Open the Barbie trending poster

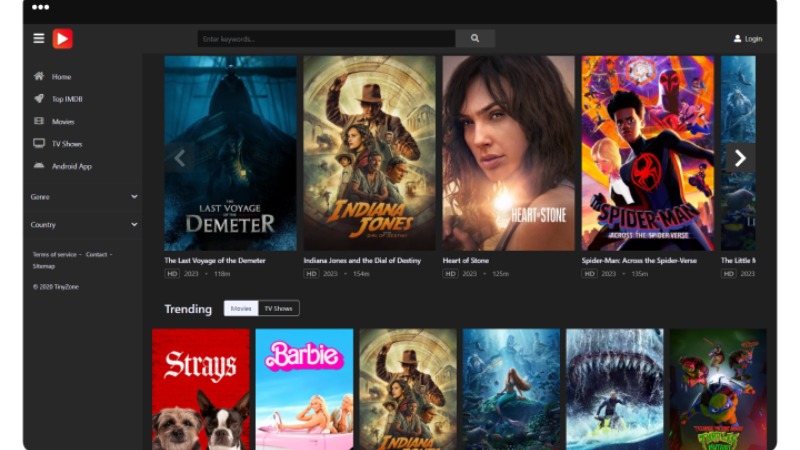(305, 389)
